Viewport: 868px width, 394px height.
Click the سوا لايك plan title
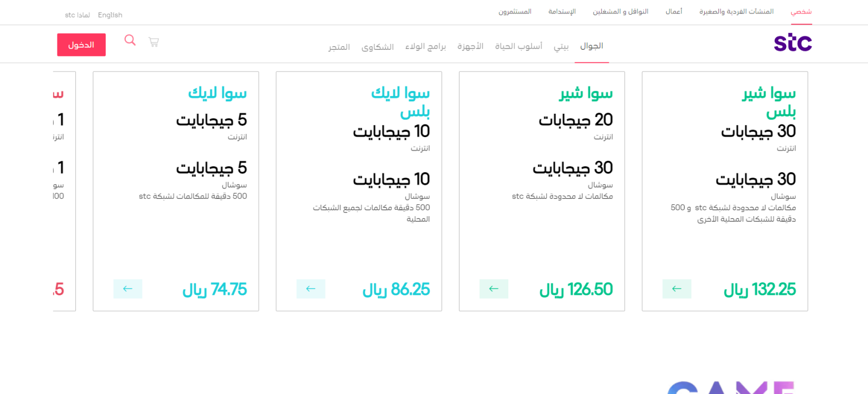(217, 93)
